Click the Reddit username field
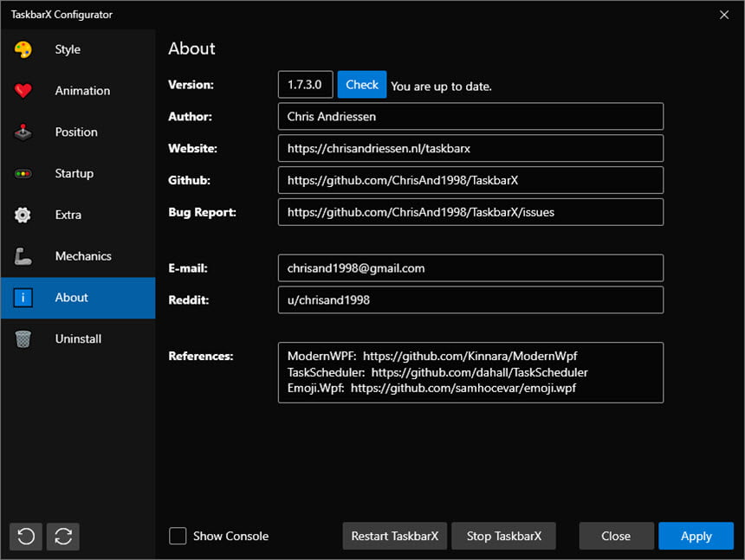The image size is (745, 560). tap(471, 300)
